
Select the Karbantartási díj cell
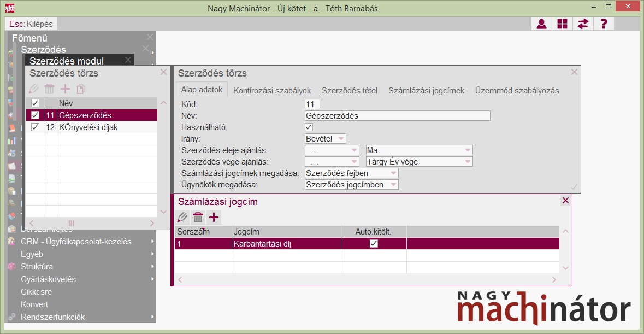(x=286, y=244)
